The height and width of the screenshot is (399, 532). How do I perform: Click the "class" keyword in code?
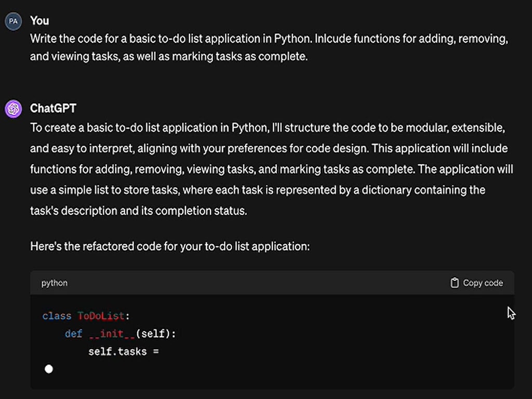coord(57,316)
